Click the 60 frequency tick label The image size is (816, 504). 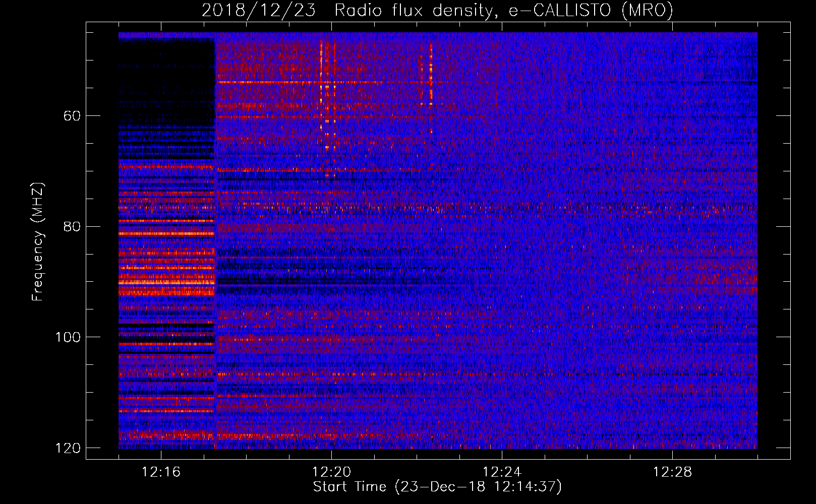click(72, 116)
